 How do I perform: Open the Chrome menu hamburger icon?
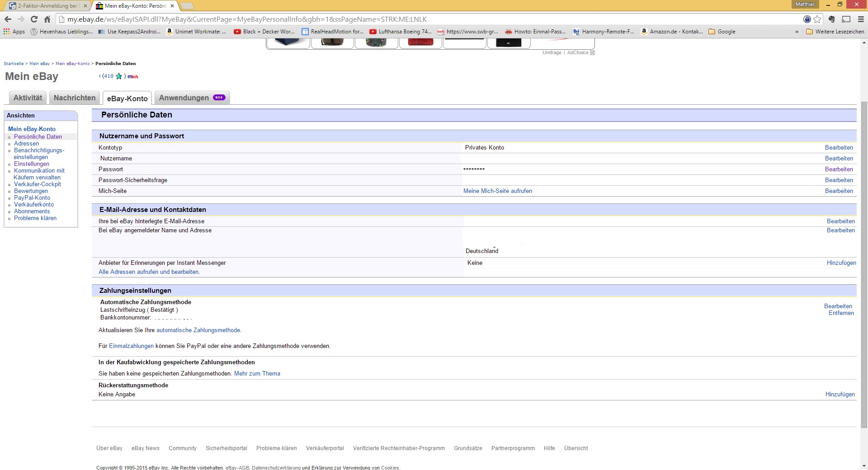tap(861, 19)
